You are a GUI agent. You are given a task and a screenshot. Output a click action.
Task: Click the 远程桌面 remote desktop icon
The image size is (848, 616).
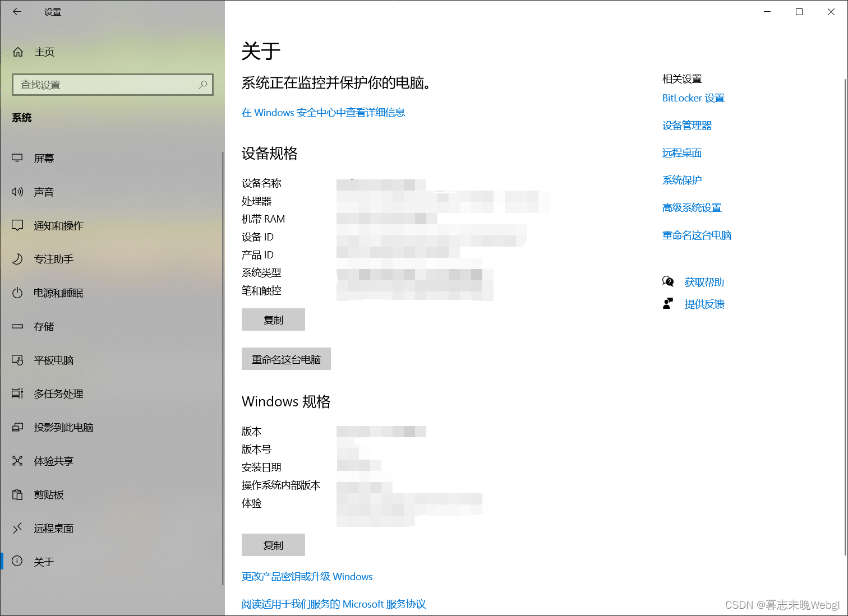tap(17, 528)
